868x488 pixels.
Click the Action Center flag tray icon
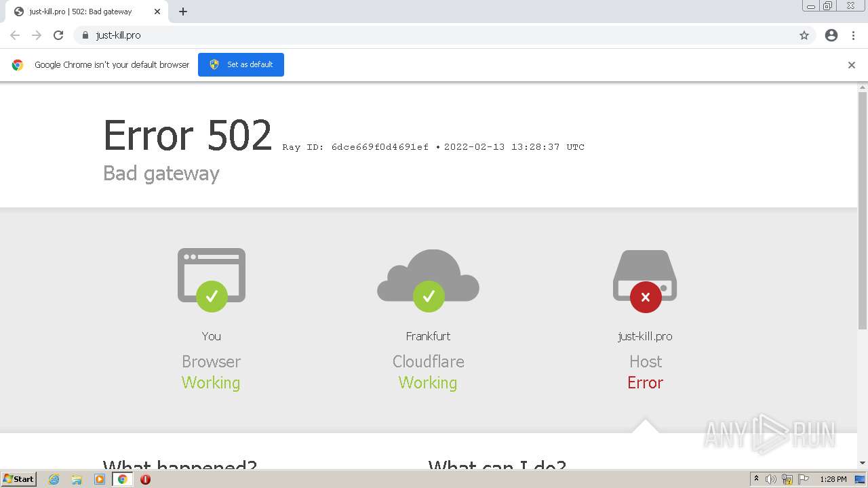click(804, 479)
